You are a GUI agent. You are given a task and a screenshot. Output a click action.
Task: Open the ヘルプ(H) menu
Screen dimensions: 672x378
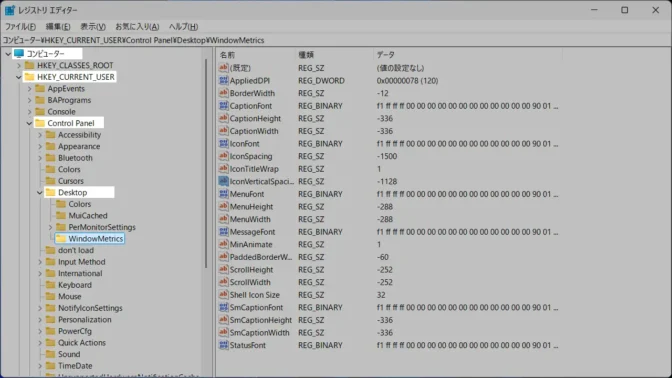click(183, 27)
